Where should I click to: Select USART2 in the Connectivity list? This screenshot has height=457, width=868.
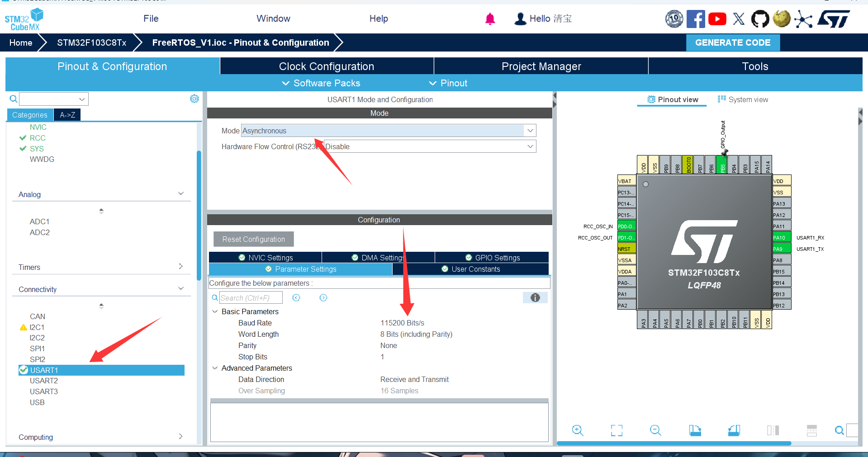[x=44, y=381]
